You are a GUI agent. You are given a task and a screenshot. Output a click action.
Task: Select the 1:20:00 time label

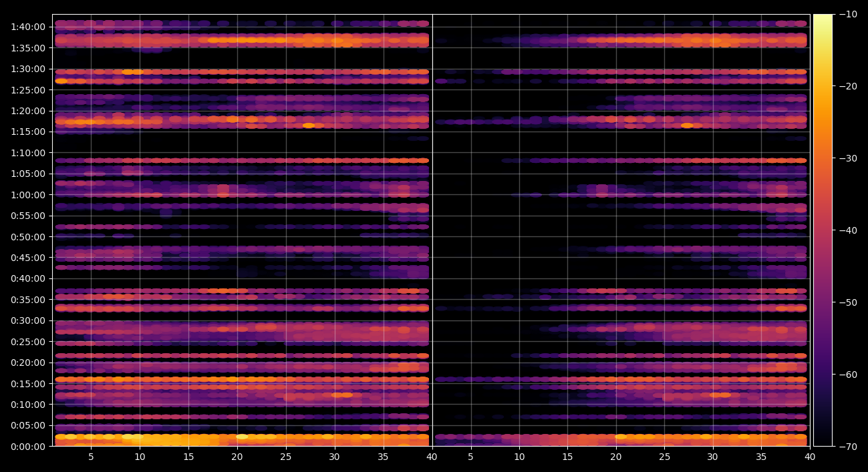[28, 111]
